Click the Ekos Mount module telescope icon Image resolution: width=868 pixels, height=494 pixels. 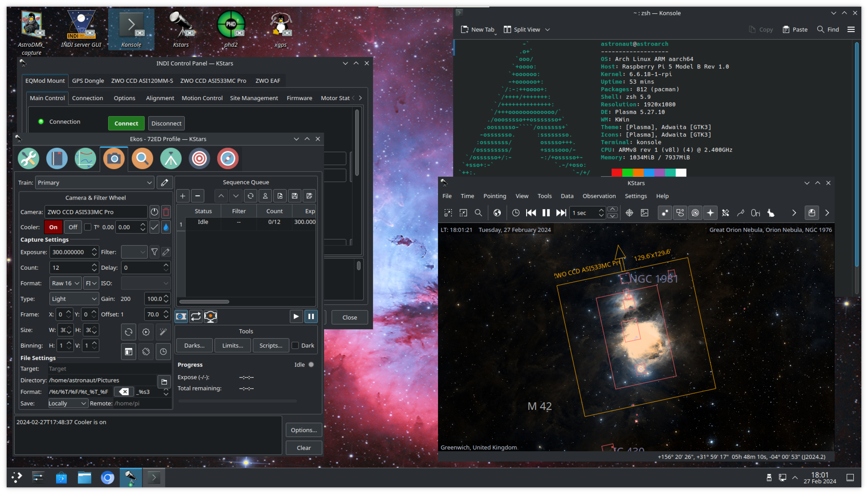171,159
